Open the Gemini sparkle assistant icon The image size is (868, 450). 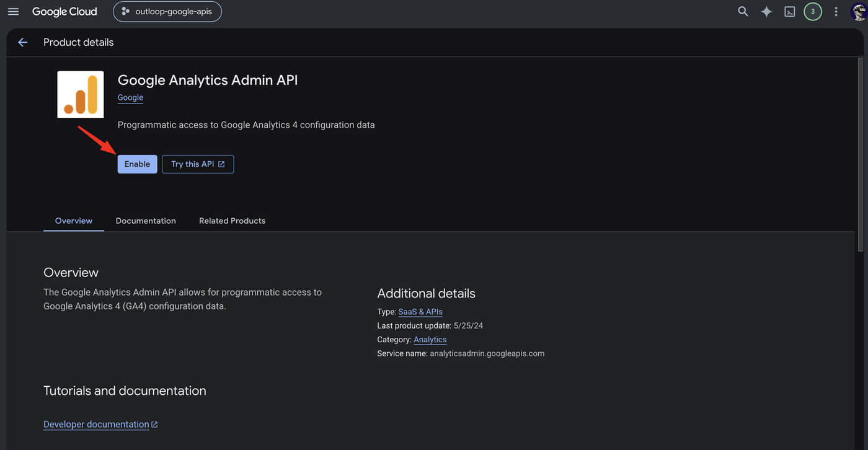(x=766, y=12)
